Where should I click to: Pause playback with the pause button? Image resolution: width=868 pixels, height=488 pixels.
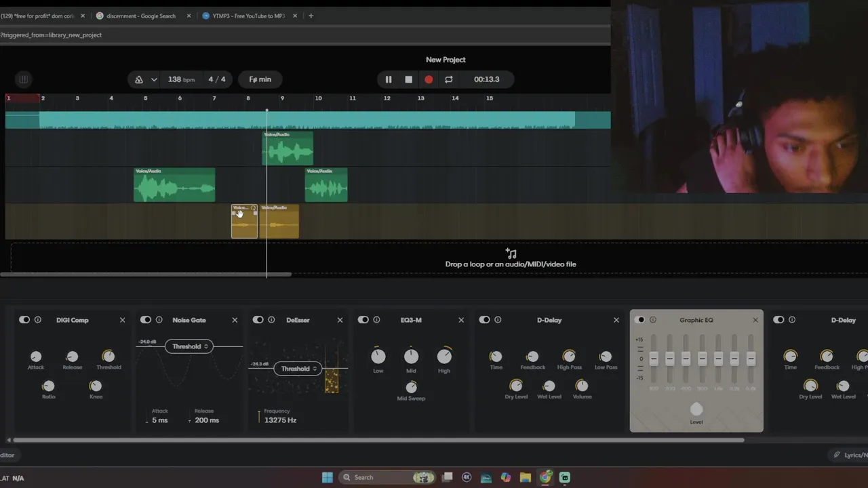point(389,79)
